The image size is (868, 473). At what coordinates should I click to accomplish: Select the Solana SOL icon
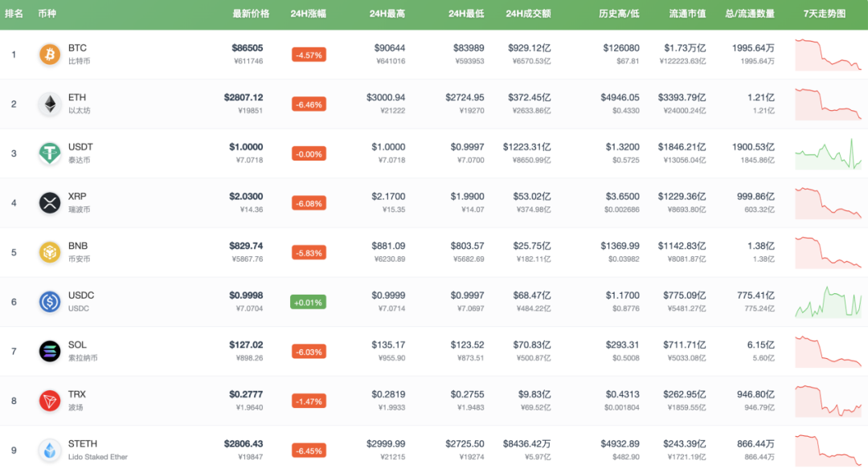[x=50, y=351]
